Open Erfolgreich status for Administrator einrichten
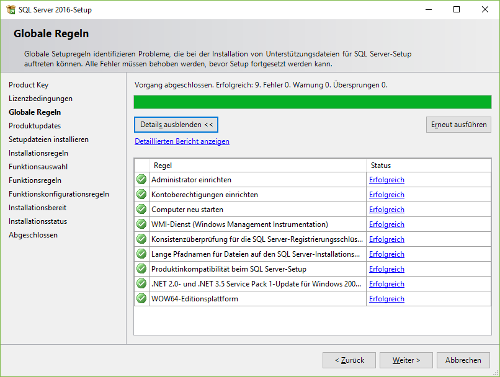 click(387, 180)
